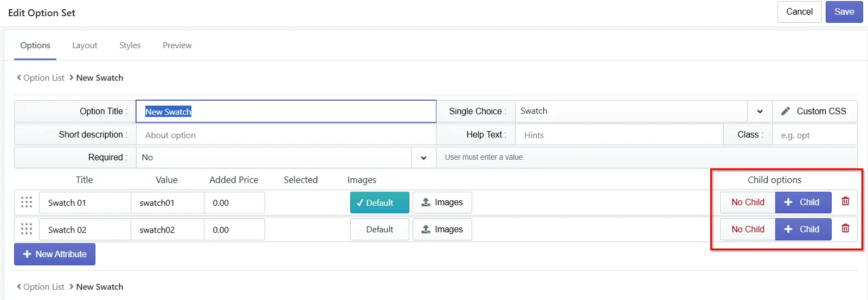The width and height of the screenshot is (868, 300).
Task: Click upload icon in Swatch 01 Images button
Action: [x=426, y=202]
